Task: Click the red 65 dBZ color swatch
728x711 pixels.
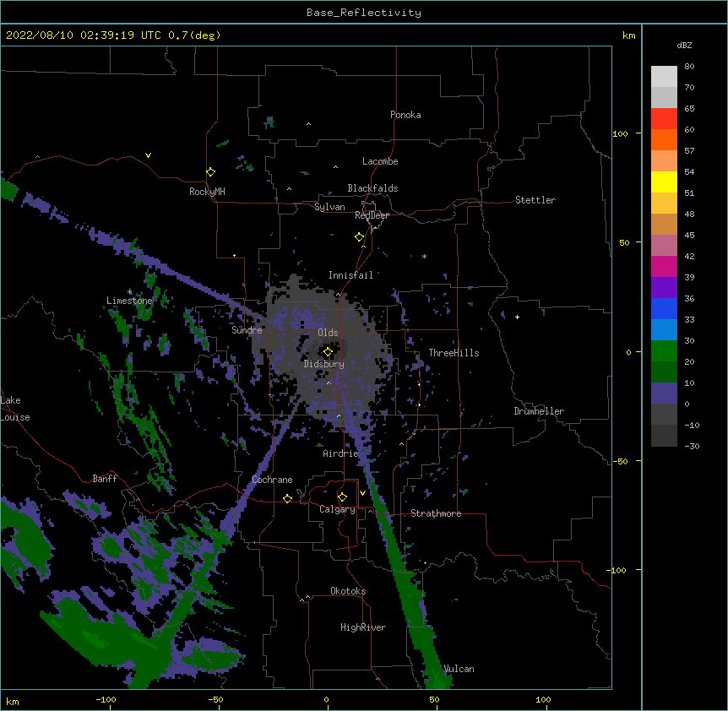Action: pyautogui.click(x=664, y=118)
